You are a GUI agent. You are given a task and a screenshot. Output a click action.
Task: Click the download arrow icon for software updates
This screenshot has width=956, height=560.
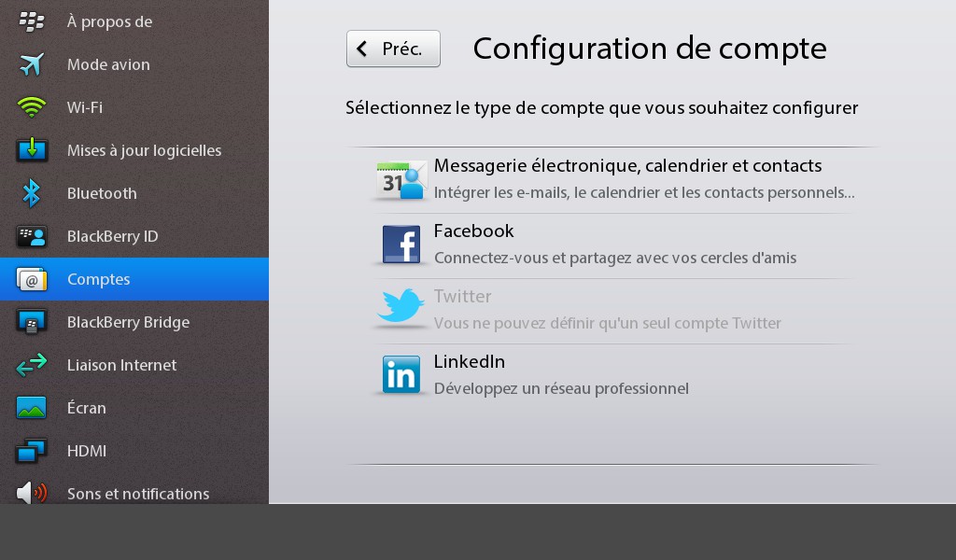pos(32,150)
